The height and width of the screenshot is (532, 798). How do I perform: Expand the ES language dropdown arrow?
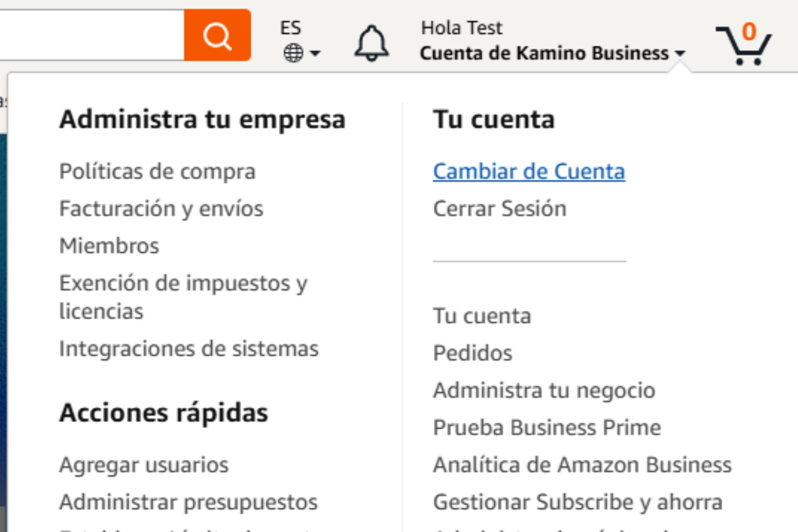pyautogui.click(x=316, y=53)
